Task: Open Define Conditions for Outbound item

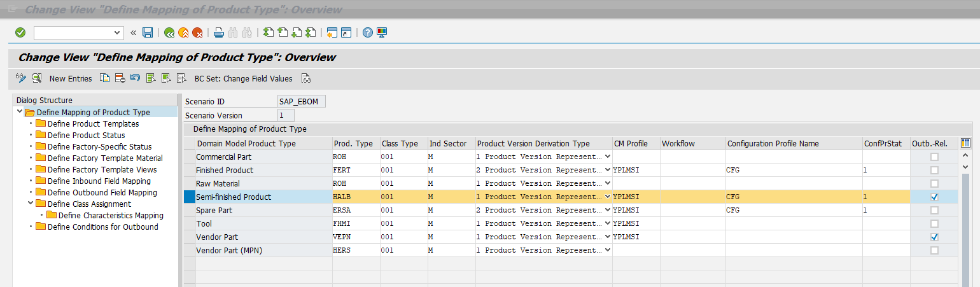Action: click(102, 227)
